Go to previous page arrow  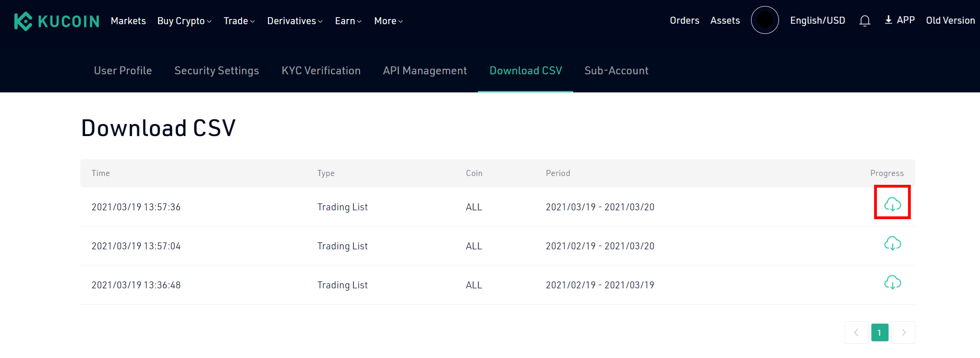[856, 332]
